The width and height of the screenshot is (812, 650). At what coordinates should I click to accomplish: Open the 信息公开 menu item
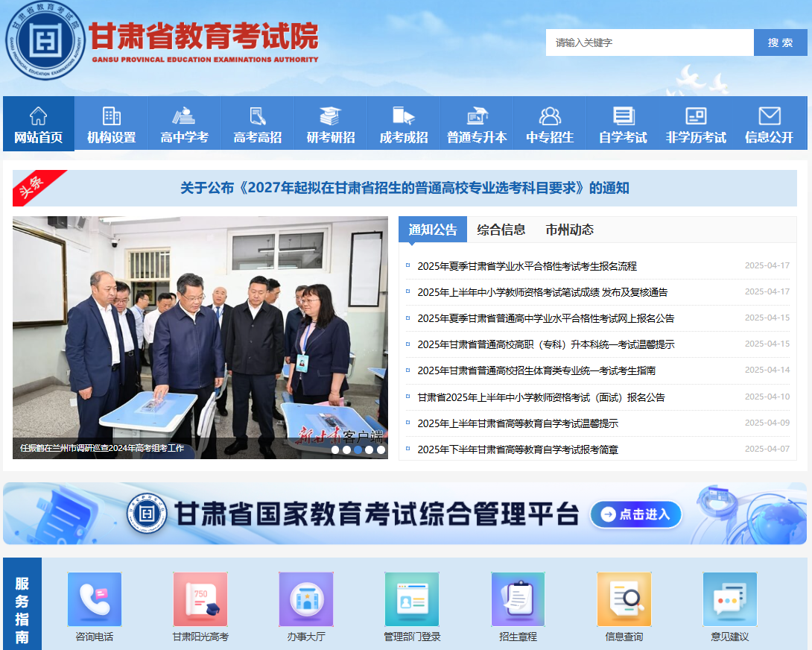click(x=770, y=122)
